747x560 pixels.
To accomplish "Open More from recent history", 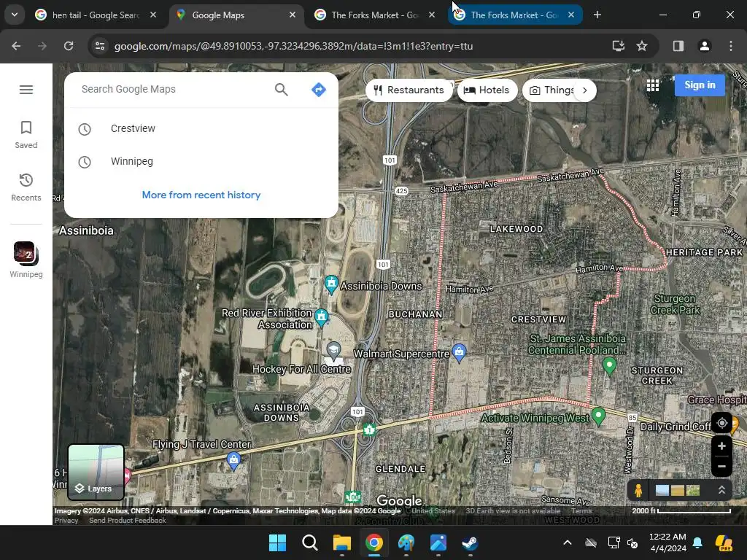I will coord(201,195).
